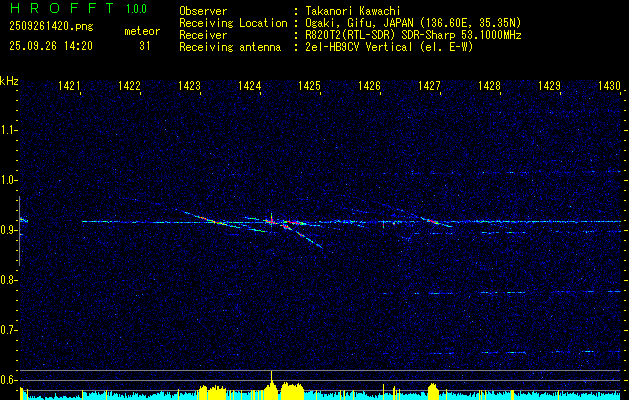Screen dimensions: 629x400
Task: Click the 1426 time axis marker
Action: (369, 86)
